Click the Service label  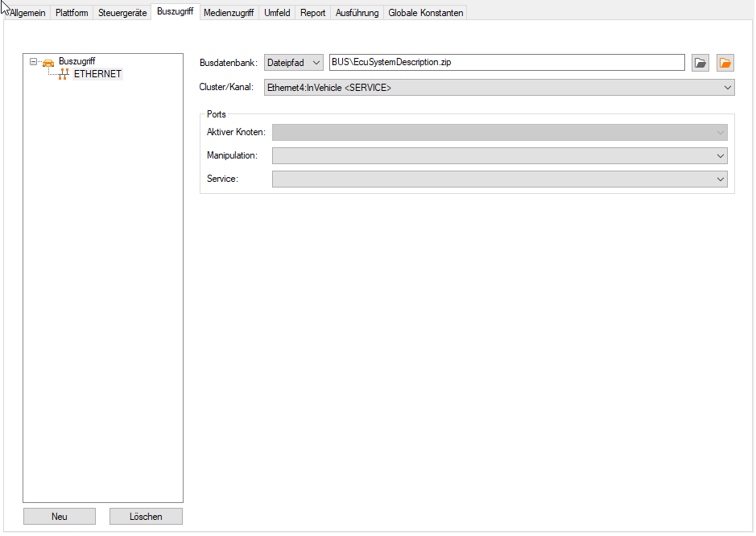click(222, 179)
